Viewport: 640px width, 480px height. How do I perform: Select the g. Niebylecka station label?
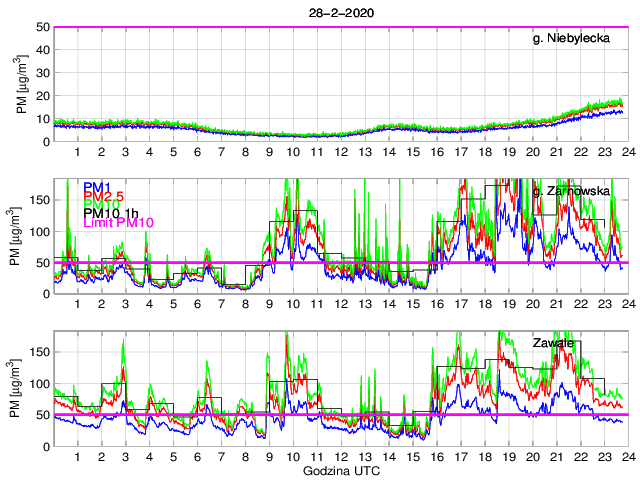[x=577, y=38]
